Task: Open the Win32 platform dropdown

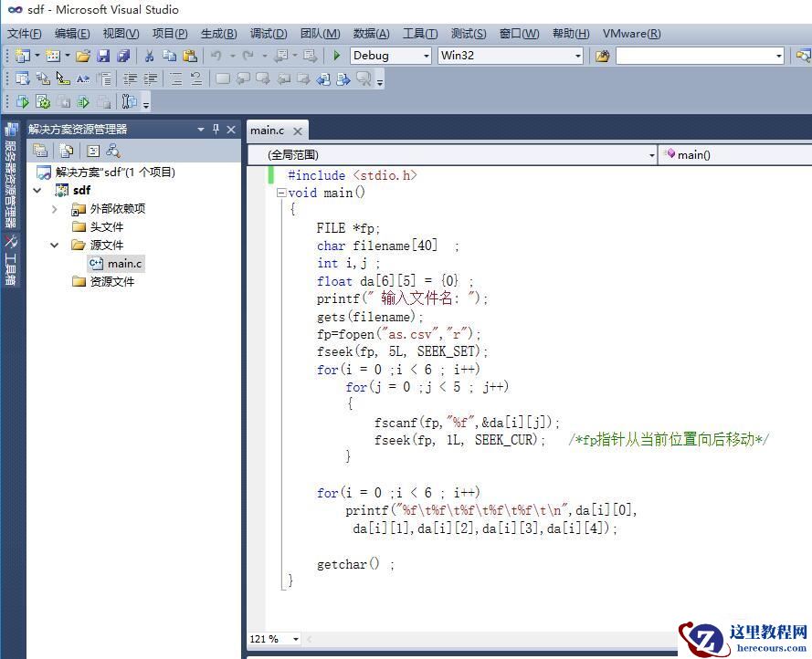Action: click(x=578, y=56)
